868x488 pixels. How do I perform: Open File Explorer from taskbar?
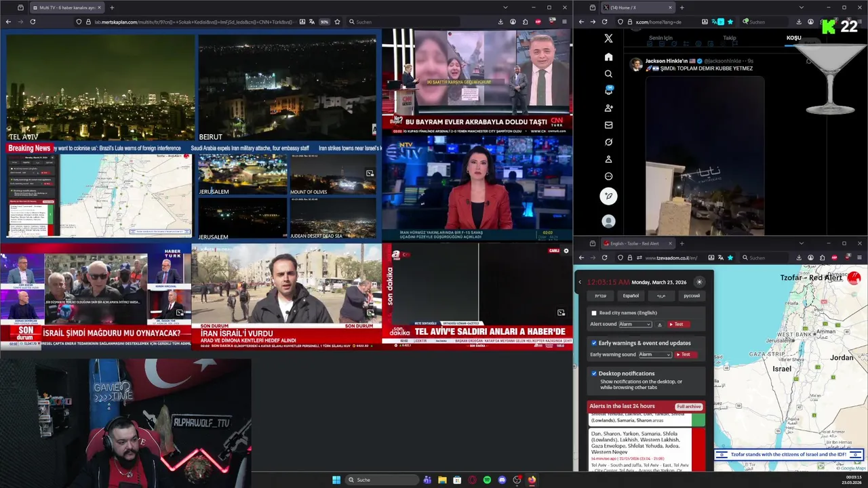442,480
